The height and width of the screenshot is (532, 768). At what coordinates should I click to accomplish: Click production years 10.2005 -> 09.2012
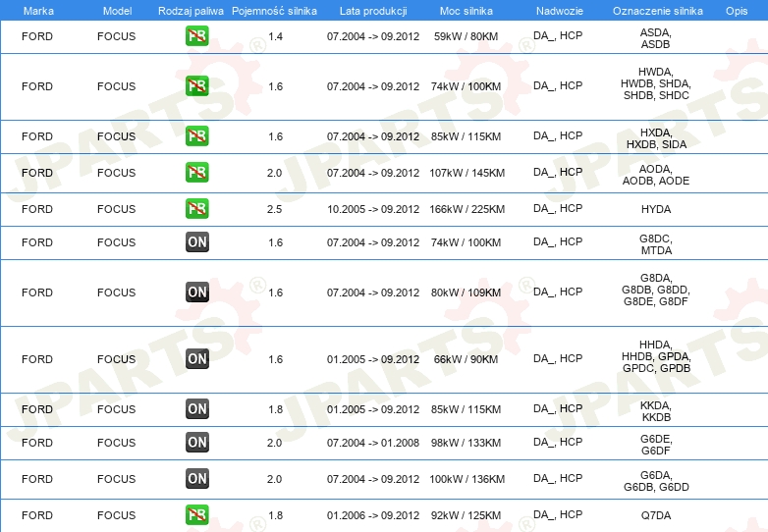(x=373, y=209)
